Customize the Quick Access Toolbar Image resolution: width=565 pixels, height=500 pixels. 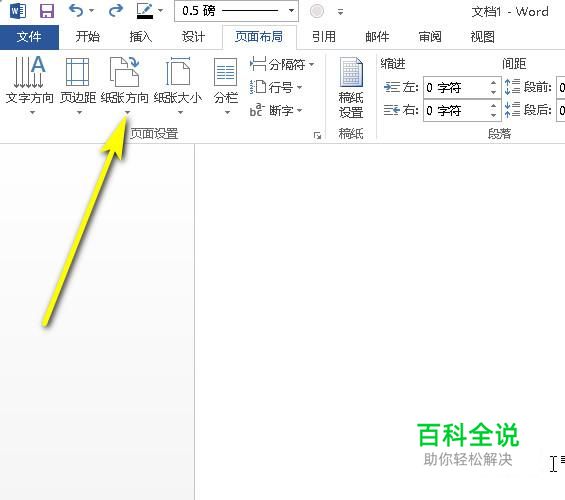pyautogui.click(x=340, y=12)
